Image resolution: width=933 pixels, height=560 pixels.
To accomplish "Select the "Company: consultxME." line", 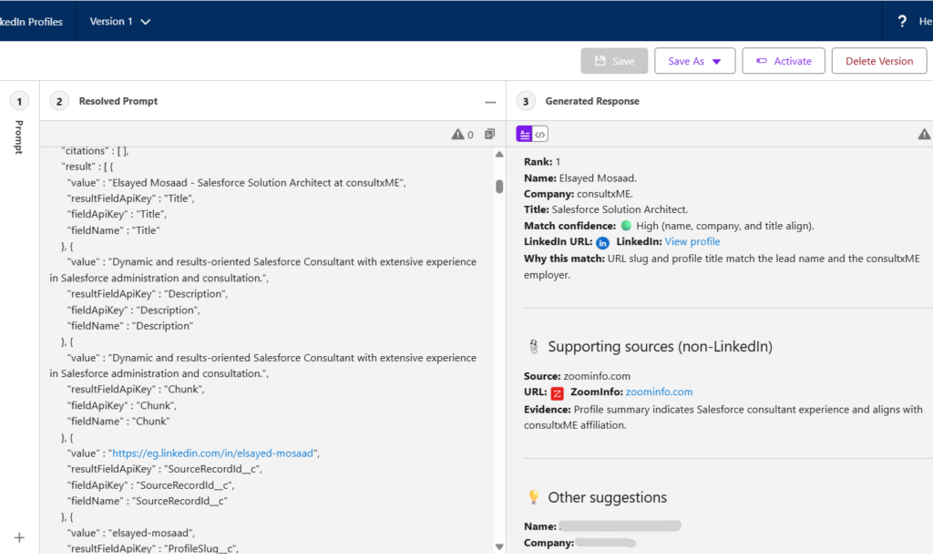I will [579, 194].
